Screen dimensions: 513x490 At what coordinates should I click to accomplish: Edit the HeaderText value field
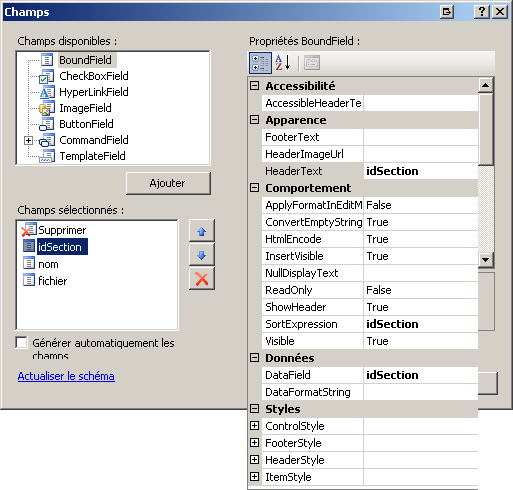pos(421,171)
